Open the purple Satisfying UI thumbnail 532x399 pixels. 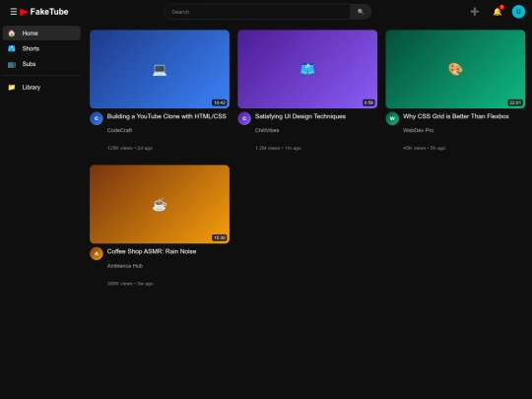click(307, 69)
